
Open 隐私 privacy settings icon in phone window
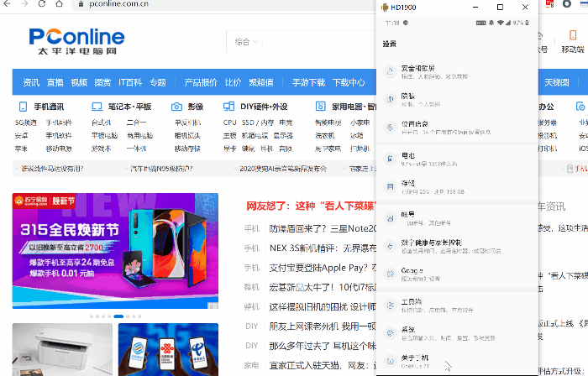390,99
